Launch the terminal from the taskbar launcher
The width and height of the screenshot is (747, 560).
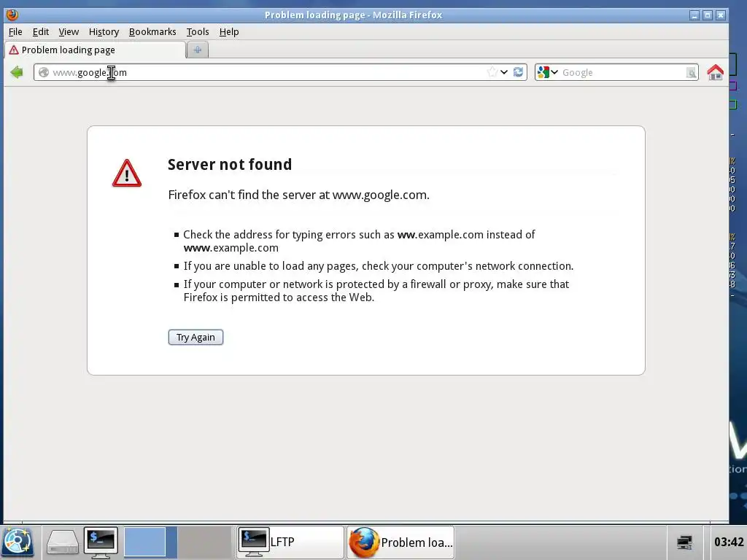[x=101, y=542]
